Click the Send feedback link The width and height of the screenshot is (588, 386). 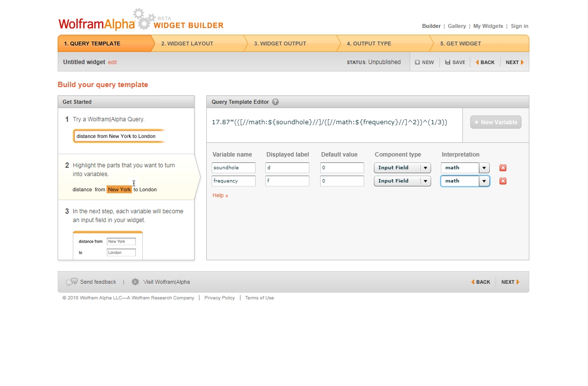(x=98, y=282)
